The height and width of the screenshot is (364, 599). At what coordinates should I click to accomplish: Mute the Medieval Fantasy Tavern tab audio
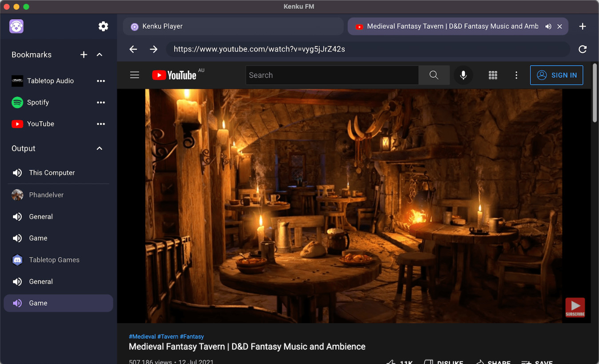pos(548,27)
